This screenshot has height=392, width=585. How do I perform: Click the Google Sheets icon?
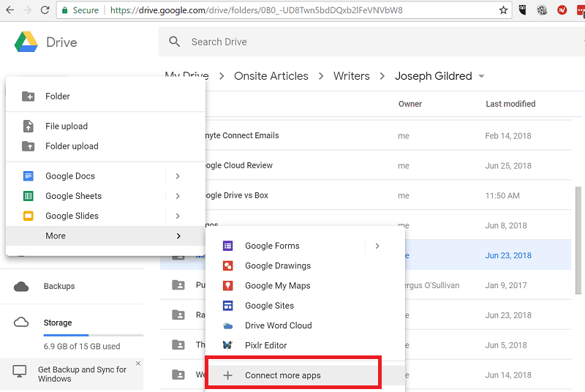tap(28, 196)
